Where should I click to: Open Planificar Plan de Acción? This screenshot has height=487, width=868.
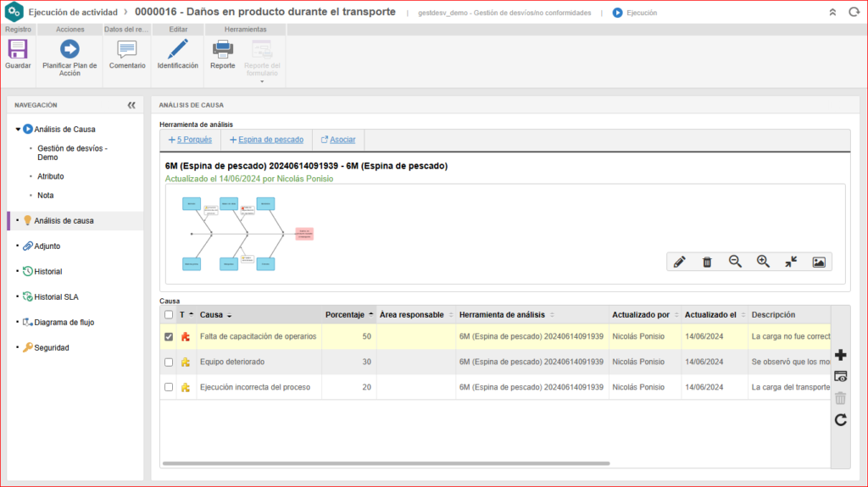tap(70, 49)
